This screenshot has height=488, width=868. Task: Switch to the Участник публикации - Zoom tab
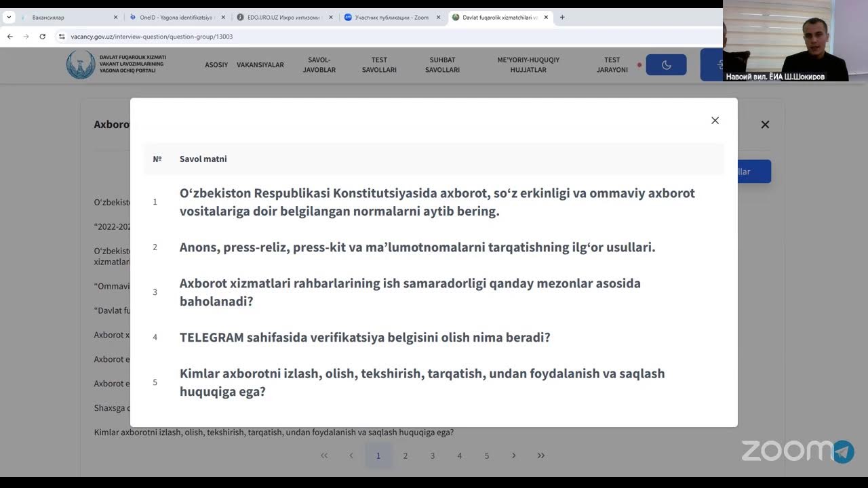pos(391,18)
